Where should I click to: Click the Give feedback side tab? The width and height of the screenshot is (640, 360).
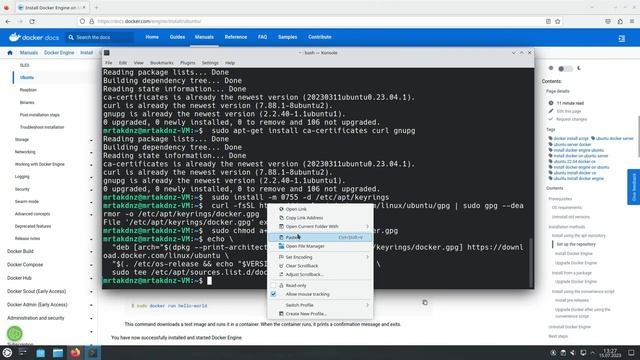click(633, 187)
